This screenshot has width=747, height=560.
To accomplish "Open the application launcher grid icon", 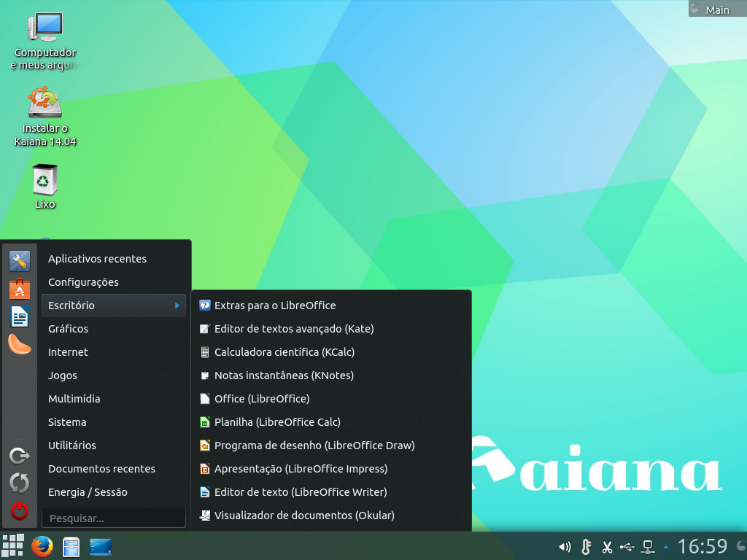I will [13, 545].
